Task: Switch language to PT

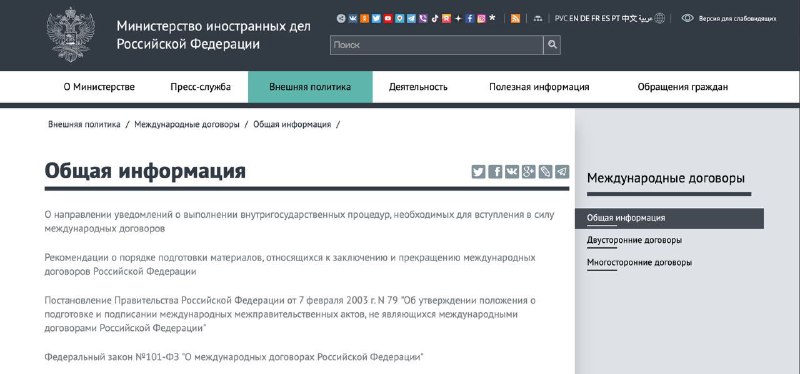Action: click(616, 19)
